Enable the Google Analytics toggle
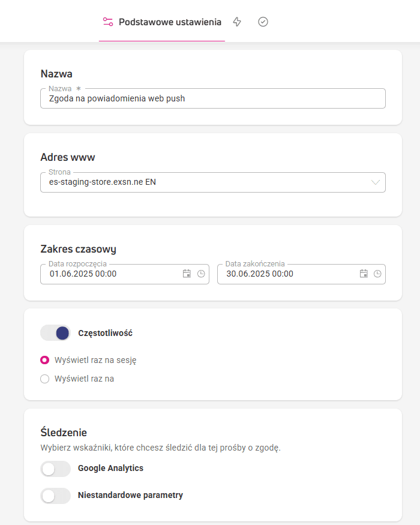 click(56, 469)
